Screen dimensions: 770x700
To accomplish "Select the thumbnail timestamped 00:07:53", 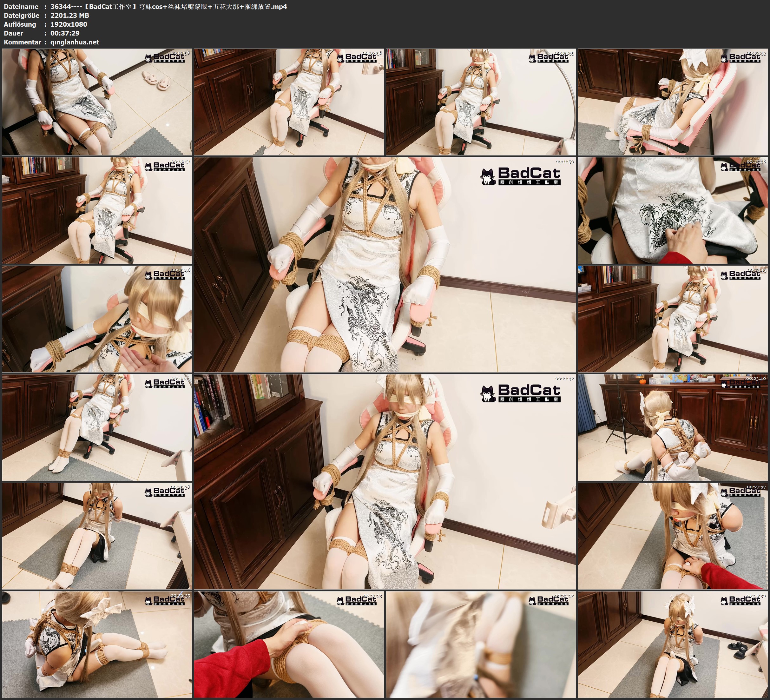I will point(673,102).
